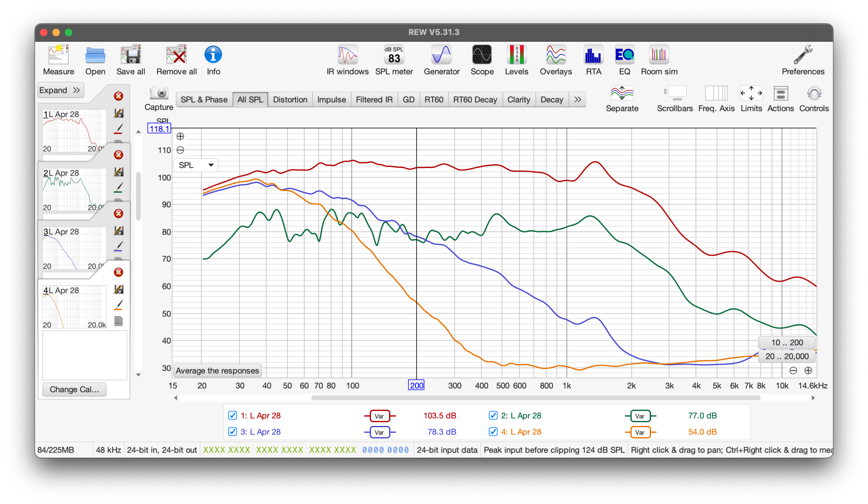This screenshot has width=868, height=504.
Task: Capture the graph image
Action: click(x=159, y=98)
